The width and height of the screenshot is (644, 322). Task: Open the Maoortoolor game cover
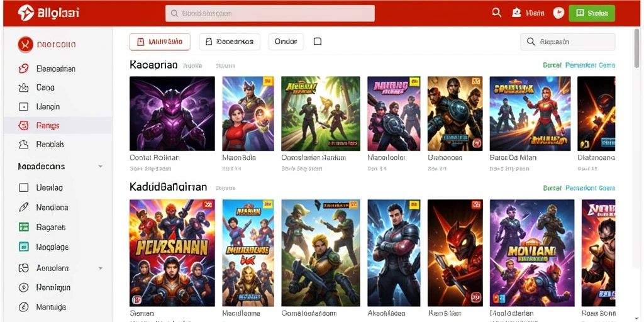(x=394, y=113)
